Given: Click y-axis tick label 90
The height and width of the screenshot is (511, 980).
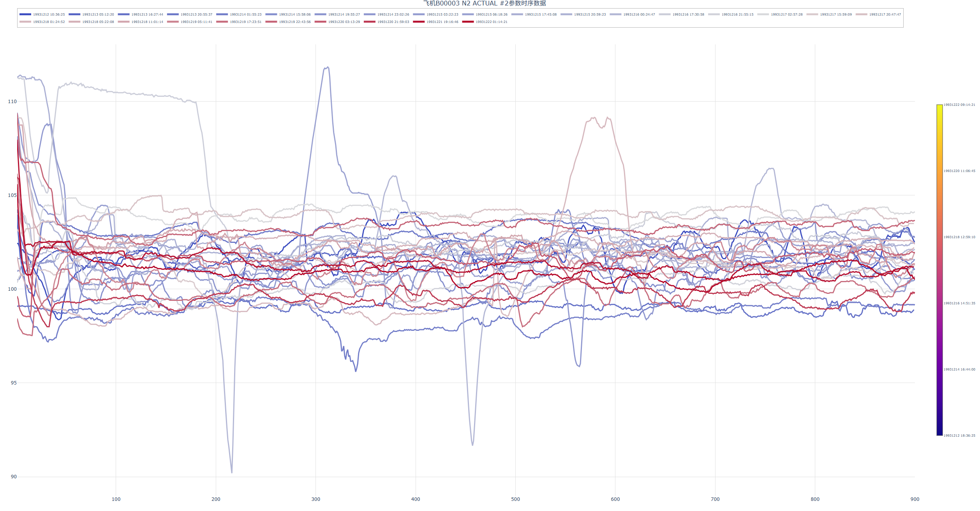Looking at the screenshot, I should (x=14, y=477).
